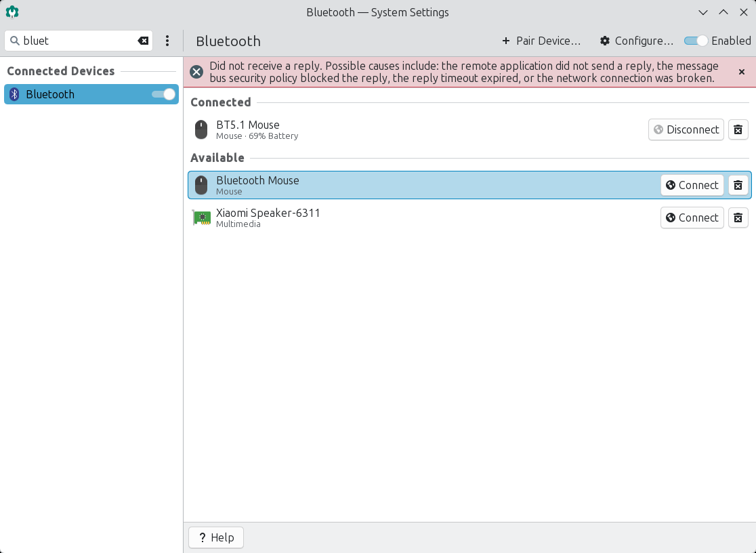Toggle the Bluetooth switch in sidebar
The image size is (756, 553).
164,94
